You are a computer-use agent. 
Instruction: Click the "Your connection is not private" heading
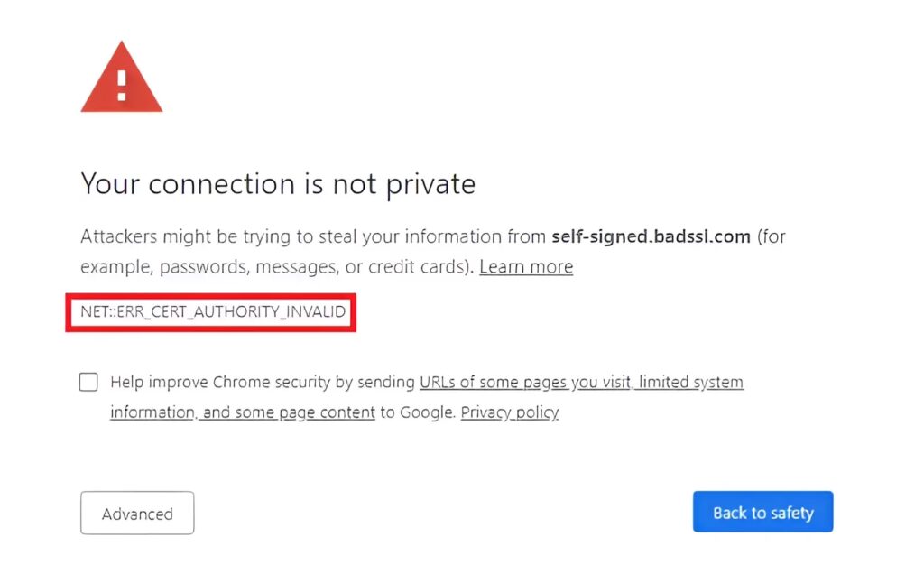[278, 185]
